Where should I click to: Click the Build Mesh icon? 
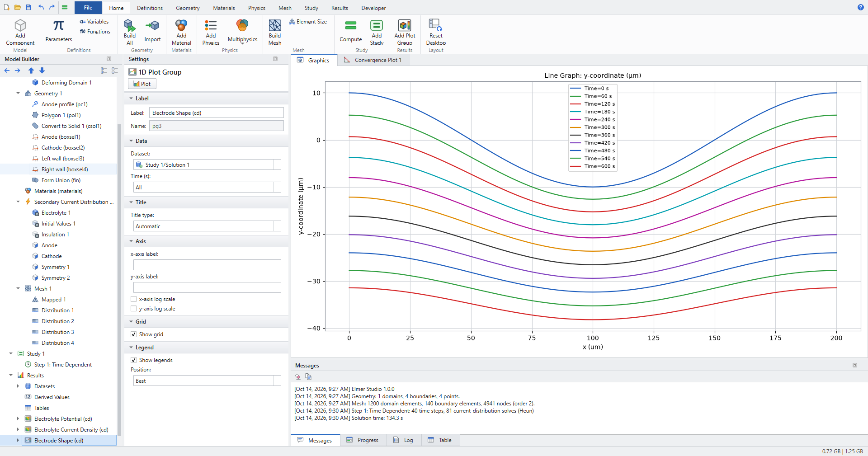(275, 25)
